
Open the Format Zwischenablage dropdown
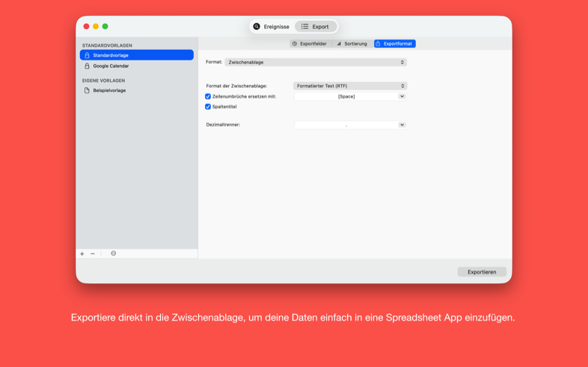click(x=315, y=62)
